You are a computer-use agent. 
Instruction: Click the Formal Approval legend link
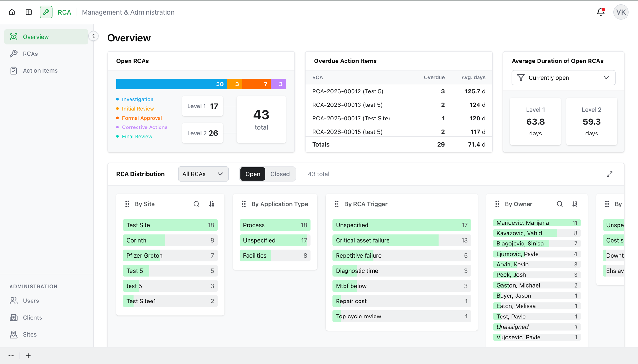[142, 118]
